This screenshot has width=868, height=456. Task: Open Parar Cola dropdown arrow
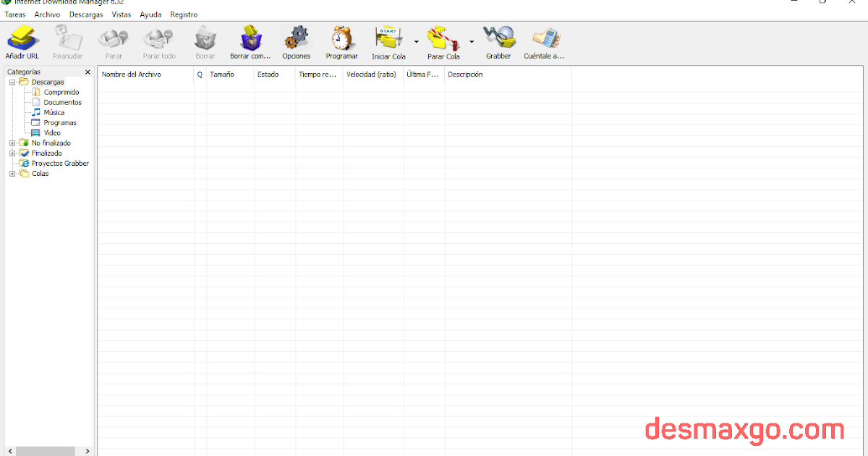click(472, 42)
